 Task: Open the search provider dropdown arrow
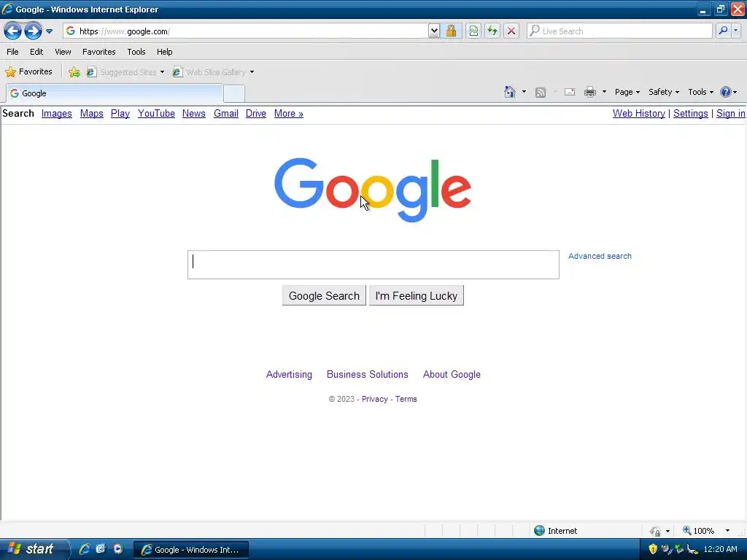(735, 31)
